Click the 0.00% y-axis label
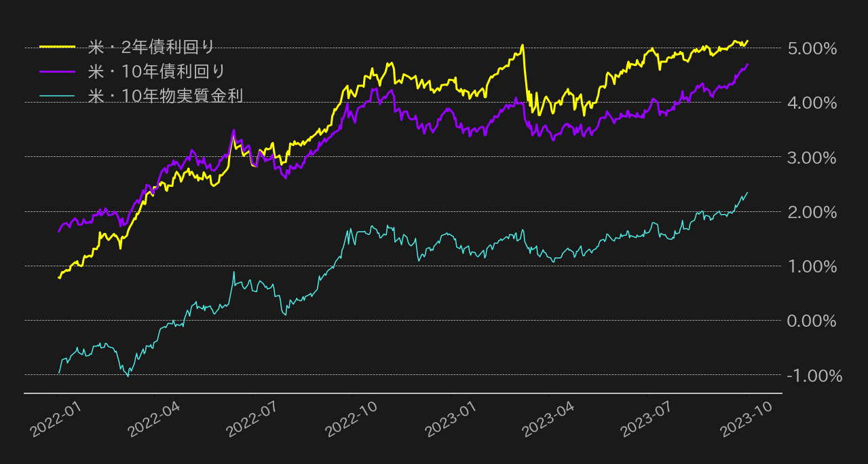The image size is (868, 464). (x=811, y=321)
